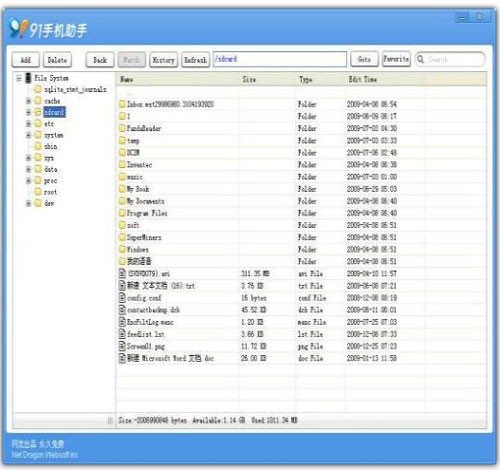The width and height of the screenshot is (500, 470).
Task: Sort by the Edit Time column header
Action: click(x=385, y=79)
